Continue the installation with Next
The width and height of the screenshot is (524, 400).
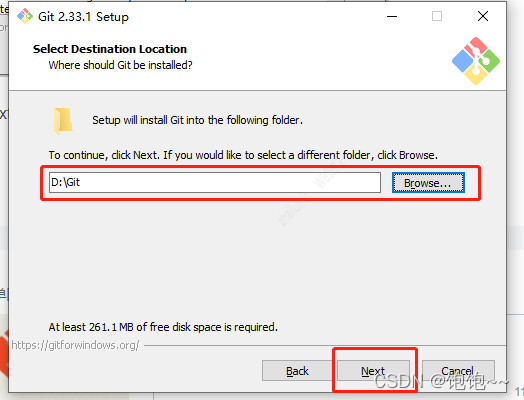click(x=373, y=371)
